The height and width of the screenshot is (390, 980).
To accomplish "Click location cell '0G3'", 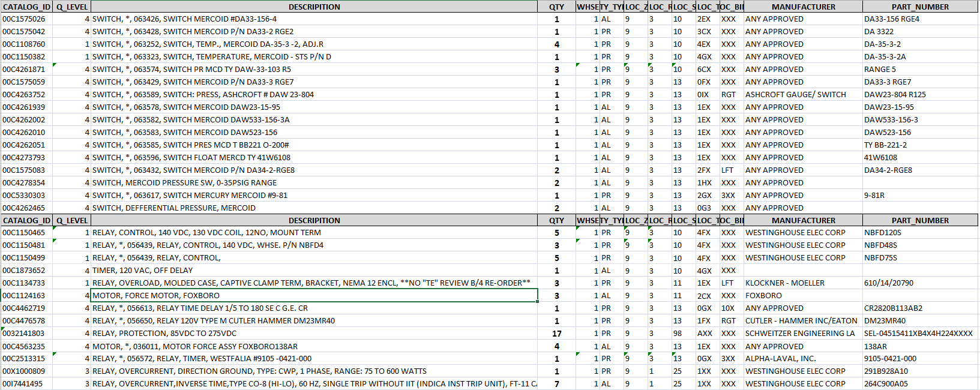I will click(708, 208).
